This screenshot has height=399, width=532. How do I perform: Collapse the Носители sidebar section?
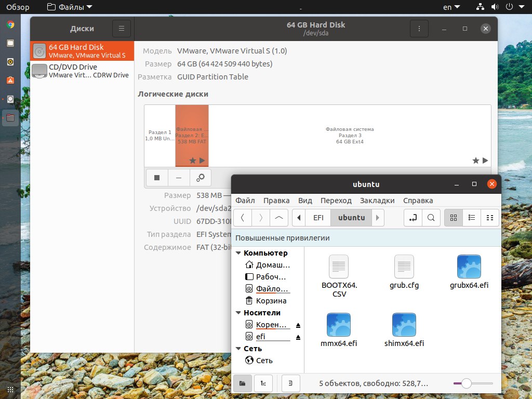point(238,313)
